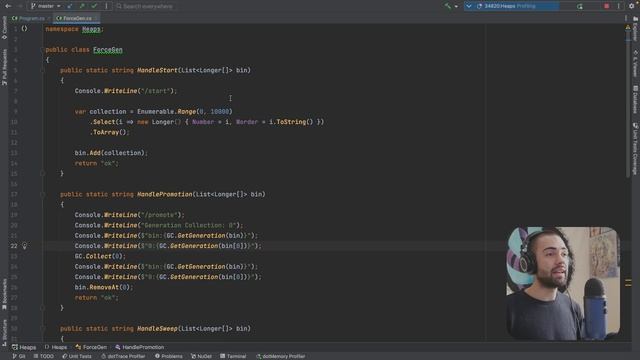Select Heaps namespace breadcrumb

click(56, 347)
